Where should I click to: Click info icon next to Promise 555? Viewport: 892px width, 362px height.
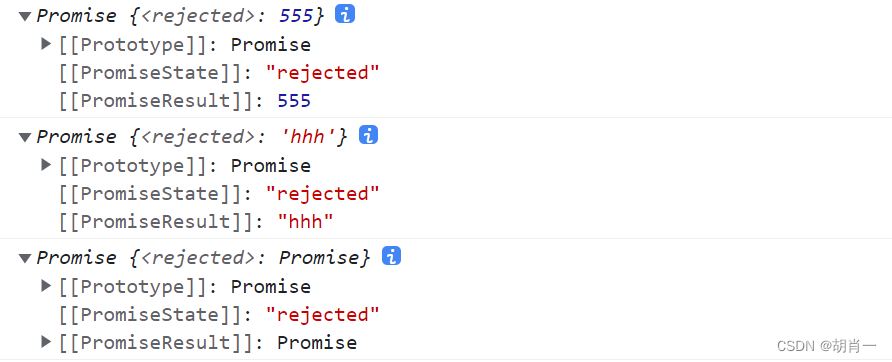345,14
